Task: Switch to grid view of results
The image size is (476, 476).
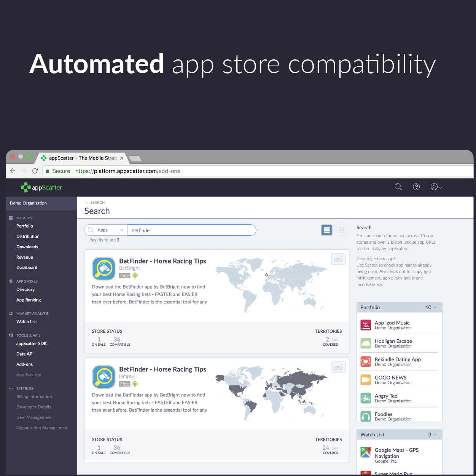Action: click(x=342, y=230)
